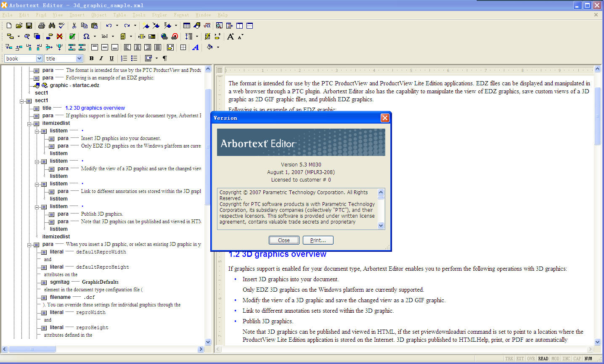
Task: Collapse the sect1 node above the 1.2 title
Action: 22,101
